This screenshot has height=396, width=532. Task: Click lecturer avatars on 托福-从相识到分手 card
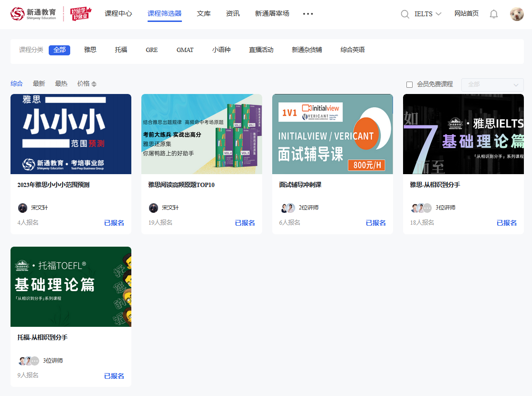(29, 361)
